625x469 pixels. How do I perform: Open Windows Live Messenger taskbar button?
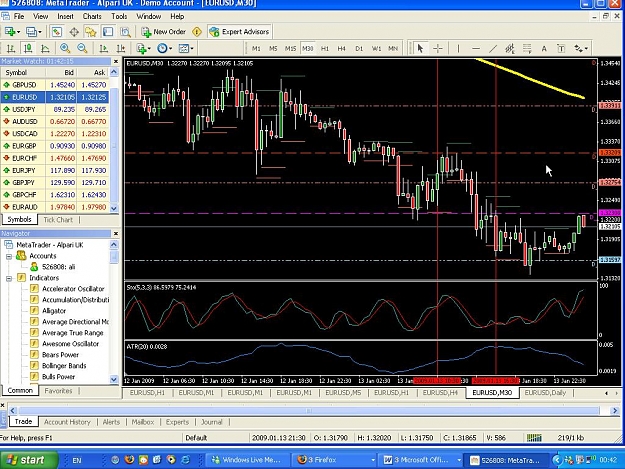point(248,460)
